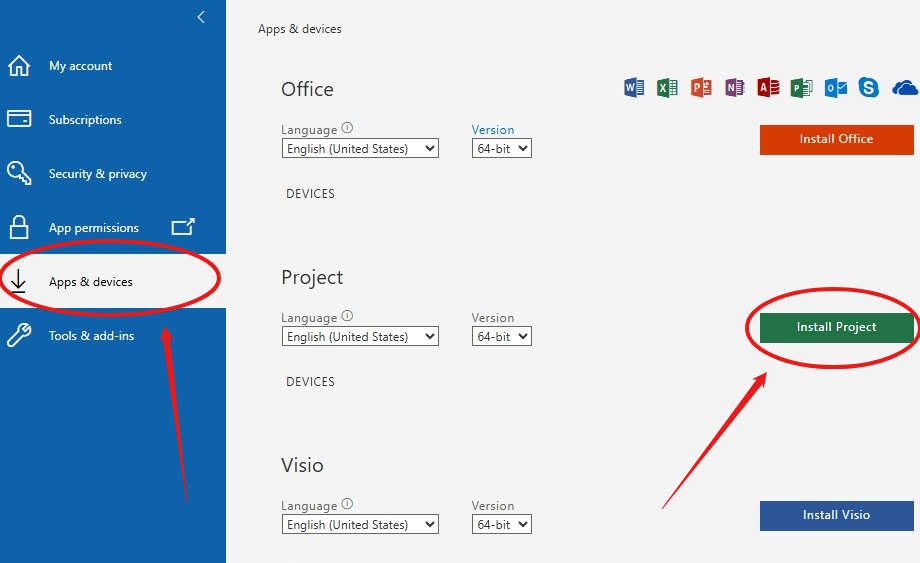Click the Install Office button
This screenshot has height=563, width=920.
(837, 140)
